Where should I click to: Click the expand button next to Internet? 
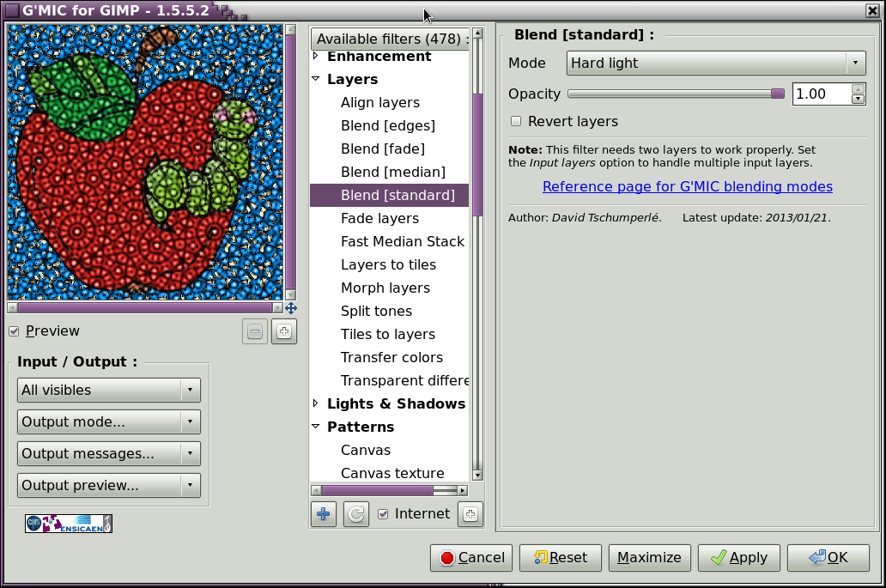[x=470, y=514]
